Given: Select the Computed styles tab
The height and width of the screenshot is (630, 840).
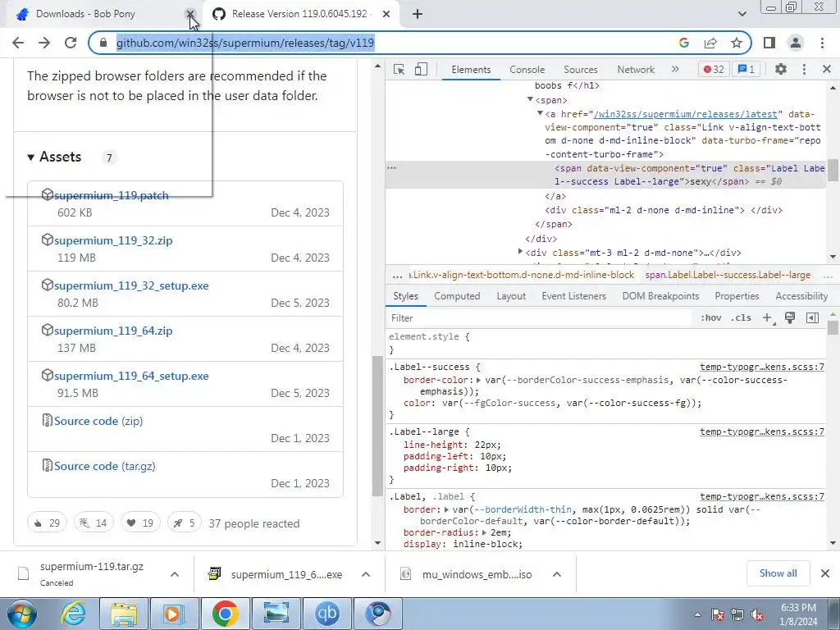Looking at the screenshot, I should coord(457,295).
